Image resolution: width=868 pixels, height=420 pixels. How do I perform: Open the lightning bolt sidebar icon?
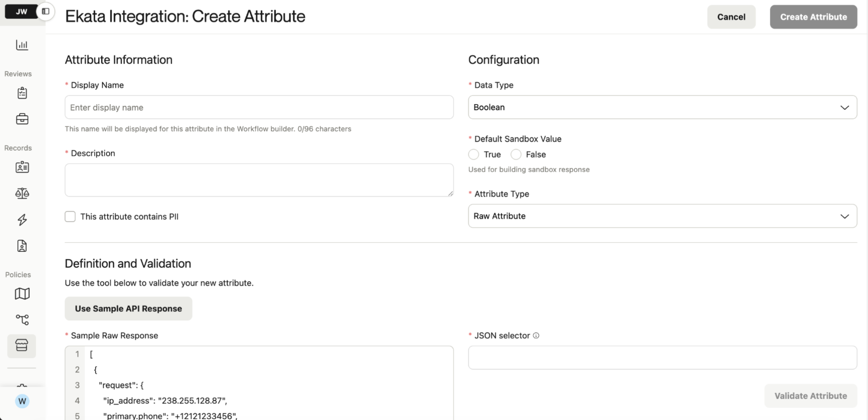(x=22, y=220)
